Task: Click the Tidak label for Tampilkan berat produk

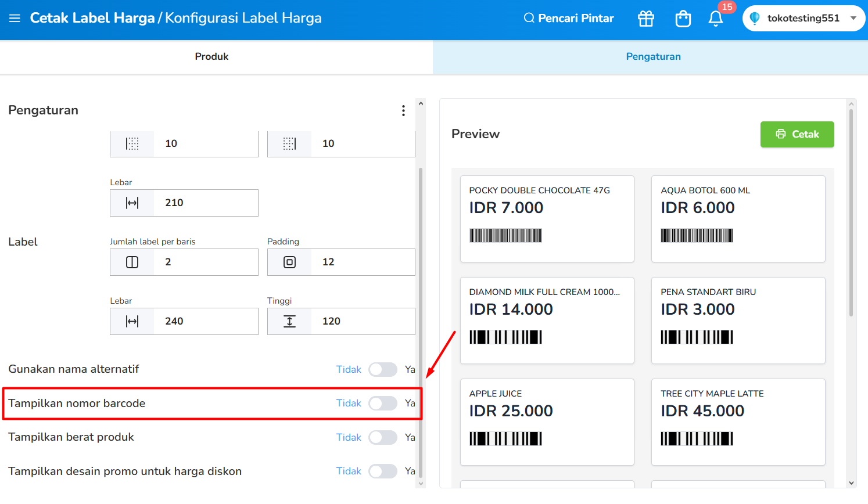Action: point(349,437)
